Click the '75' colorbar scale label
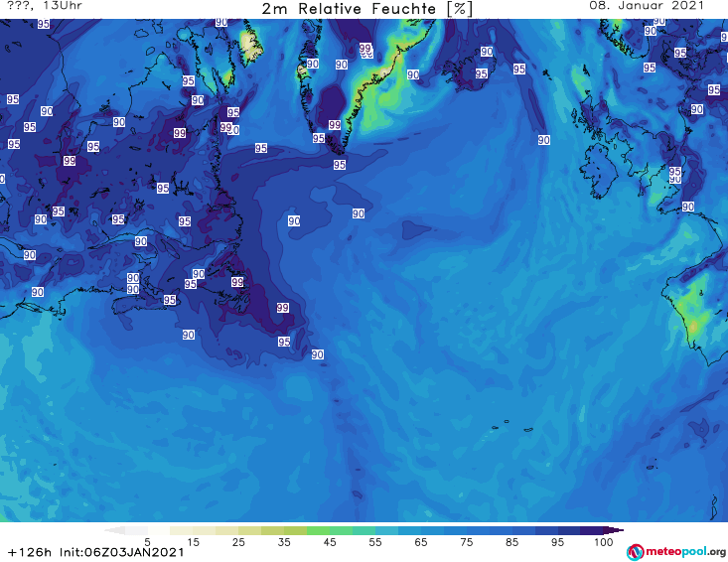This screenshot has height=562, width=728. pyautogui.click(x=467, y=542)
